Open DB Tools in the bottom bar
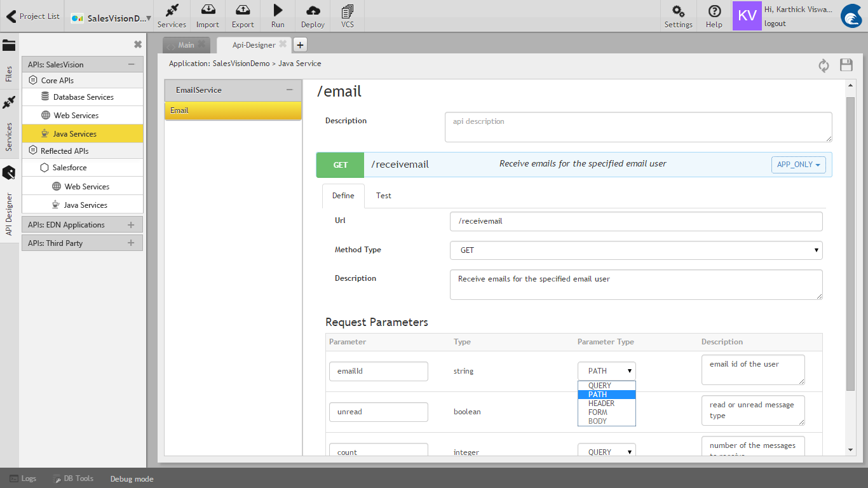This screenshot has height=488, width=868. click(73, 478)
